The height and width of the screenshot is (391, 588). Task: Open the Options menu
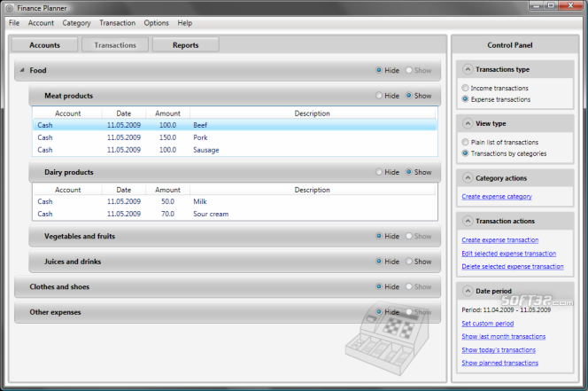point(157,23)
